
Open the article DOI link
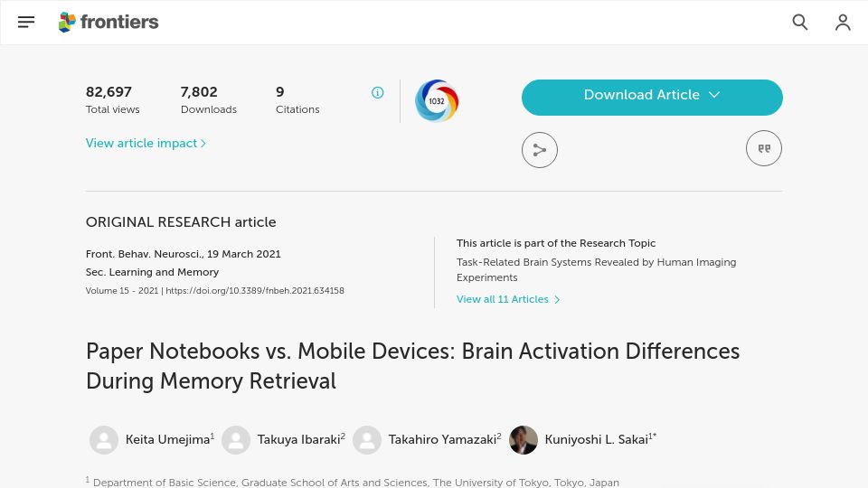point(255,290)
